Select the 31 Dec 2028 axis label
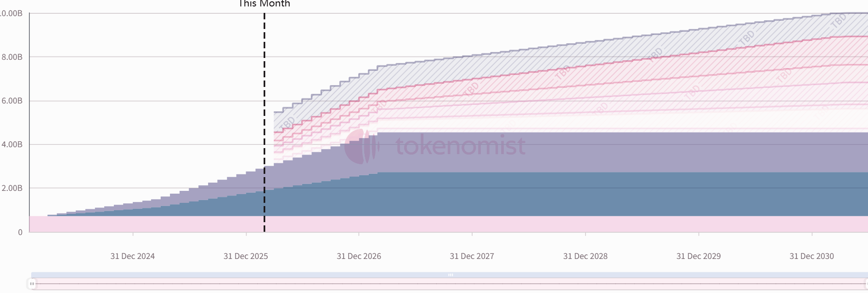Screen dimensions: 868x293 point(585,256)
